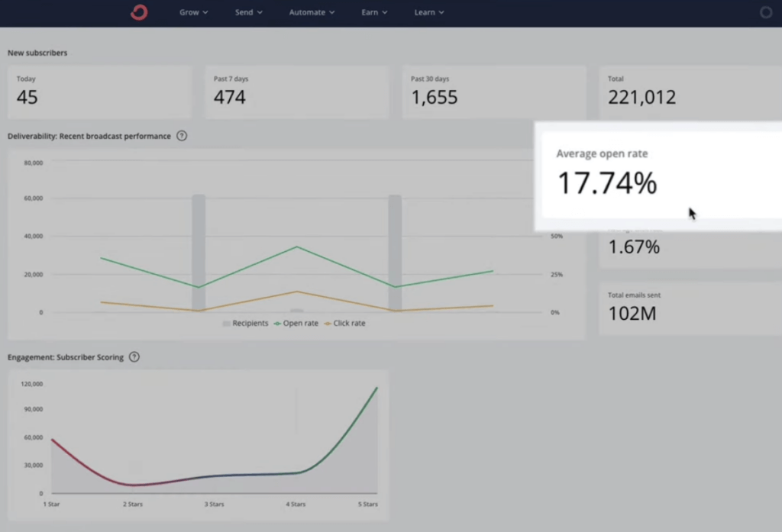
Task: Click the 1.67% click rate value
Action: [634, 247]
